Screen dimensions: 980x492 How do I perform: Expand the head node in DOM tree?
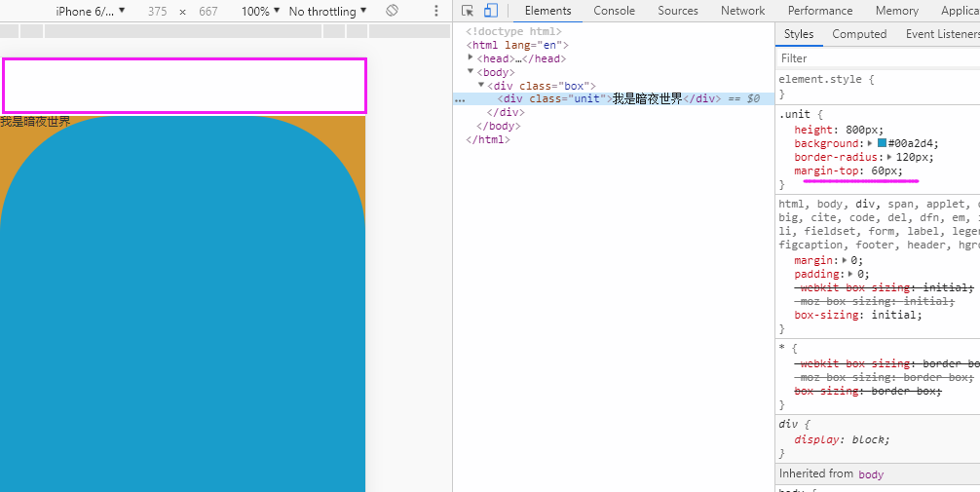pos(471,57)
